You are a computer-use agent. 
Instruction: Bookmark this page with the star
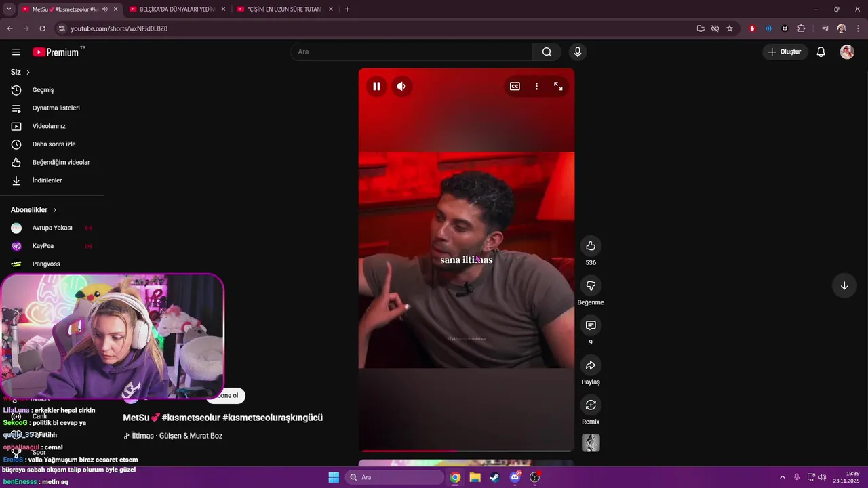point(730,28)
